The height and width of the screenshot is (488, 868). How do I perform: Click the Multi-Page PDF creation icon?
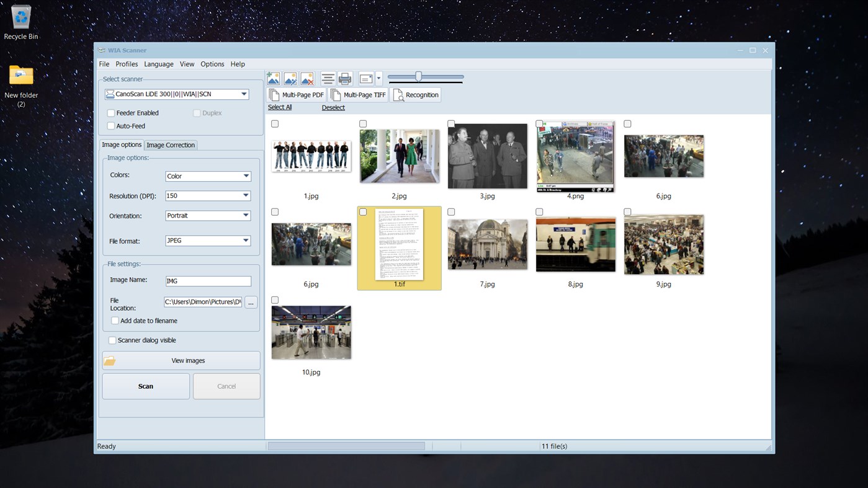296,94
